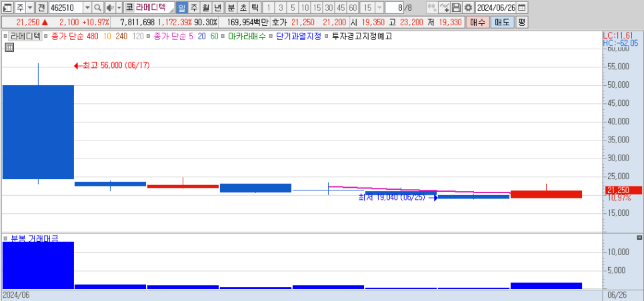Image resolution: width=644 pixels, height=301 pixels.
Task: Select the 일 daily chart period
Action: point(182,8)
